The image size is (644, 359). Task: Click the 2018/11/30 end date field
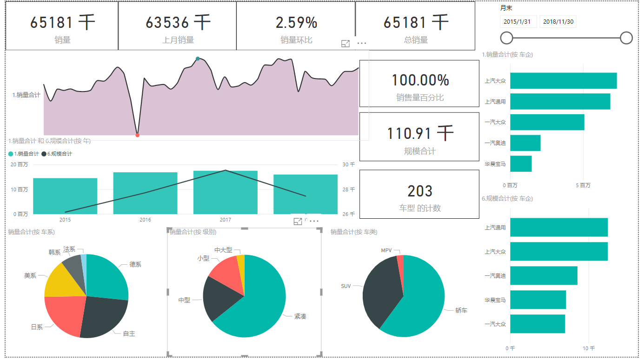coord(558,21)
